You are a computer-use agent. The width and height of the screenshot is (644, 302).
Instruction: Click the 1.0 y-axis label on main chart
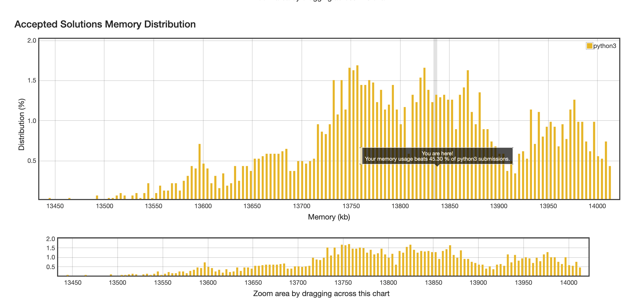pyautogui.click(x=31, y=121)
